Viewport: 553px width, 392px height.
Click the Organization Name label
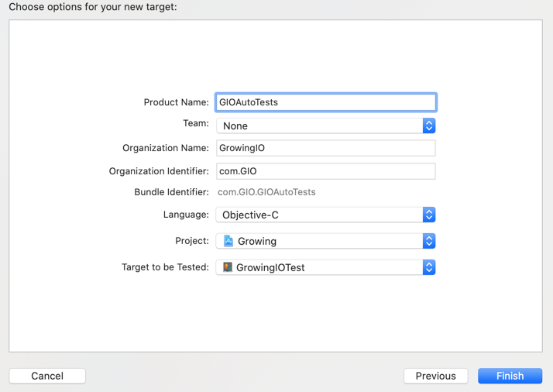[166, 148]
